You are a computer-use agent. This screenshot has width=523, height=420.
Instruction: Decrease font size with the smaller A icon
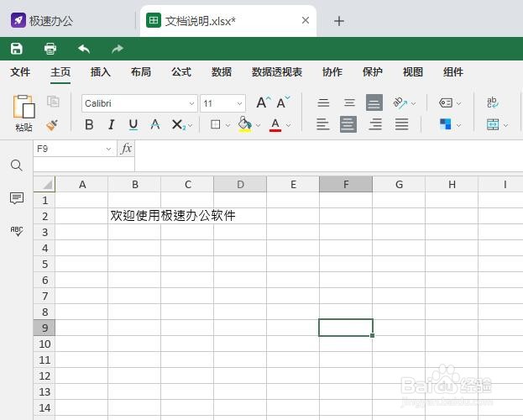tap(283, 102)
